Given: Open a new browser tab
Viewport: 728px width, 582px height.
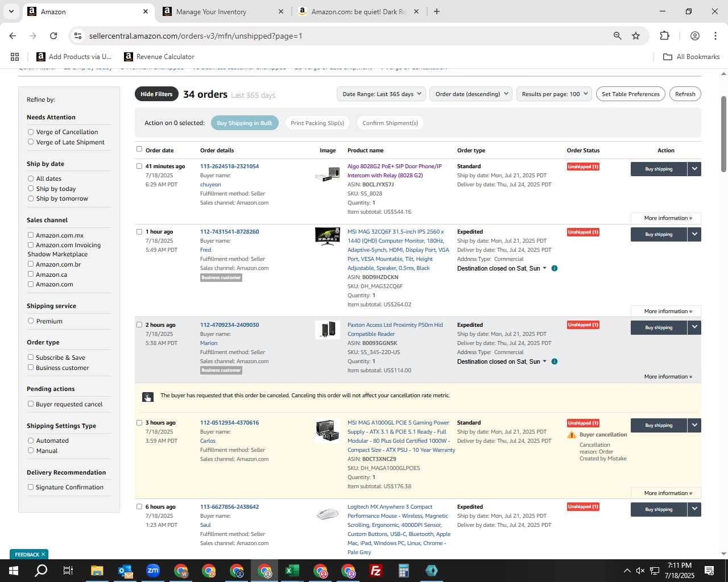Looking at the screenshot, I should tap(437, 11).
